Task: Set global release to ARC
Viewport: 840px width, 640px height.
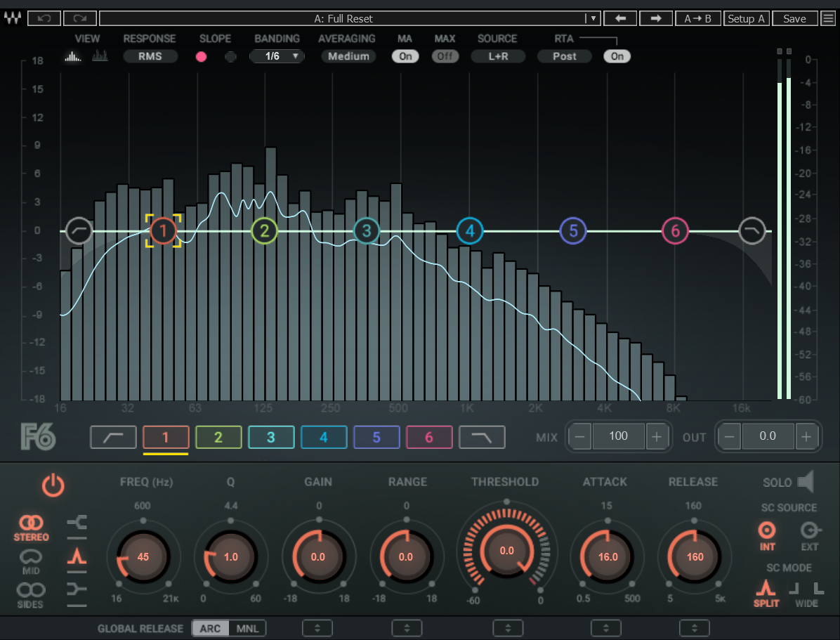Action: [211, 628]
